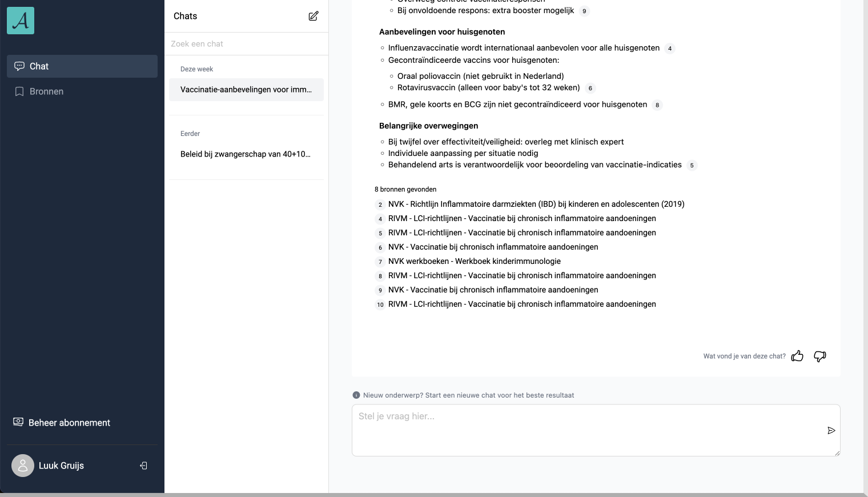Viewport: 868px width, 497px height.
Task: Click citation badge 4 after influenzavaccinatie
Action: point(669,49)
